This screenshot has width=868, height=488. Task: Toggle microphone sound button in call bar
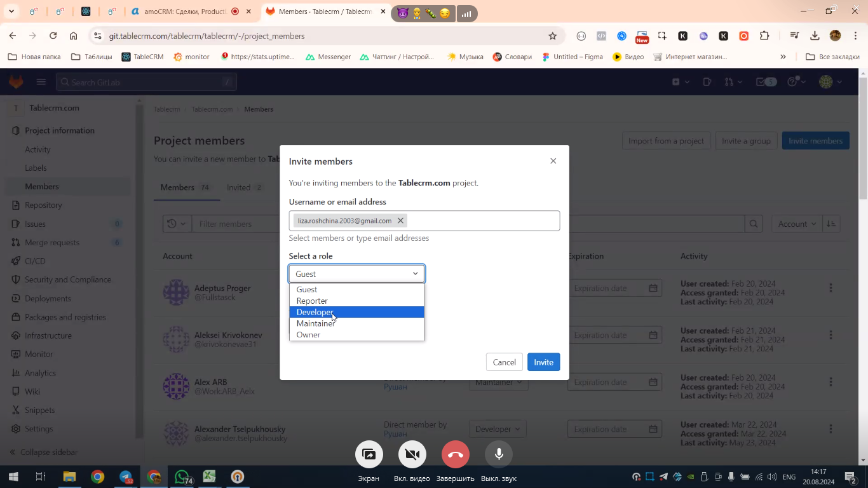[x=499, y=454]
